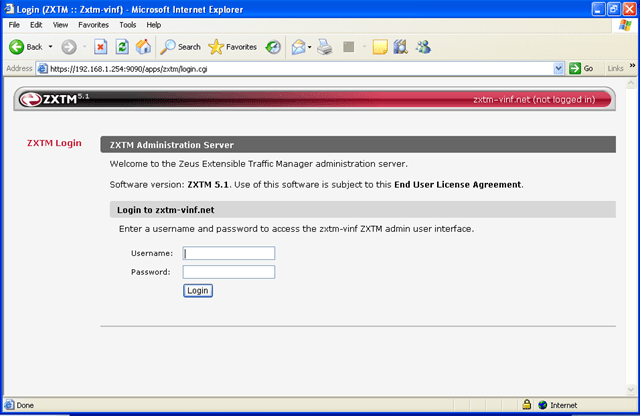Click into the Password field
640x416 pixels.
point(228,272)
